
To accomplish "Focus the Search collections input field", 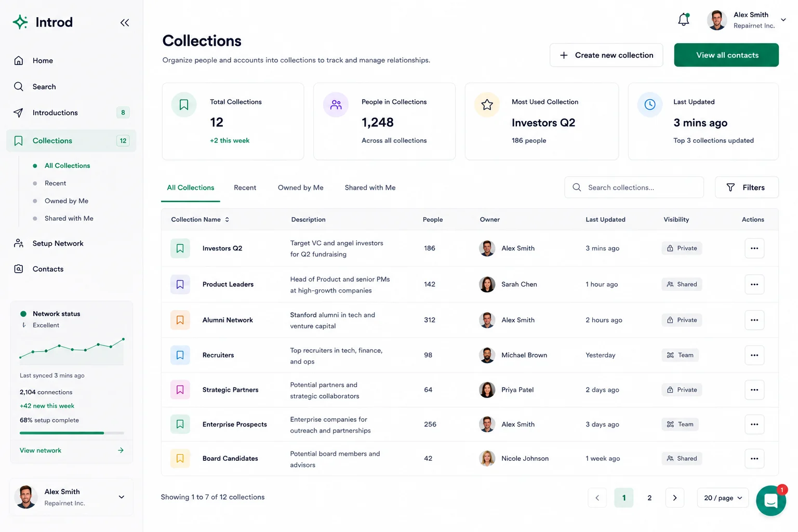I will coord(634,188).
